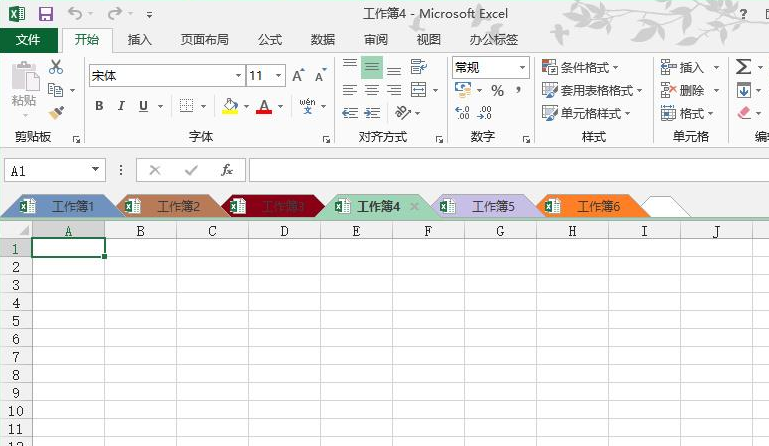Switch to the 办公标签 ribbon tab

tap(493, 40)
